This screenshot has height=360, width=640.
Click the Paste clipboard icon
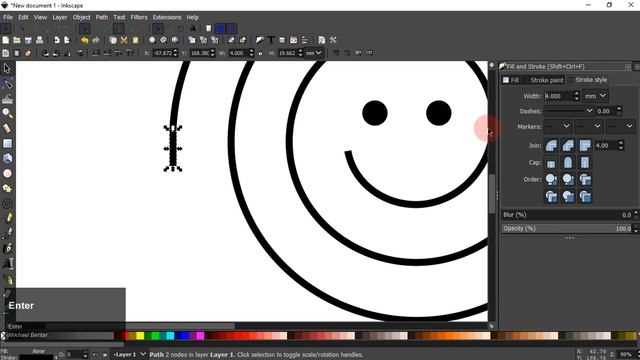click(136, 40)
